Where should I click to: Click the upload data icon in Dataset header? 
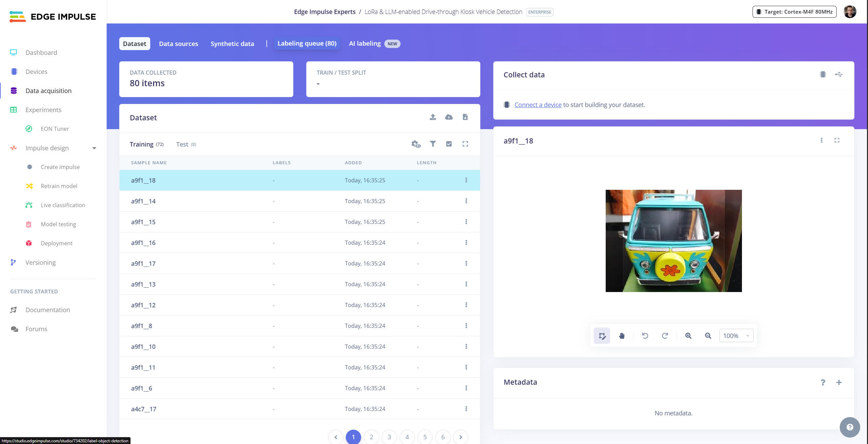[433, 117]
